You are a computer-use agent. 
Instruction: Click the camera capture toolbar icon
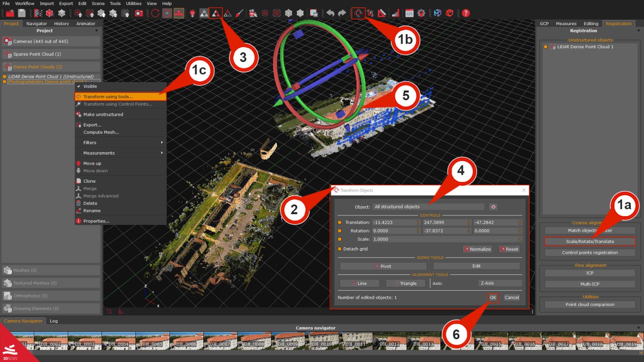click(140, 13)
